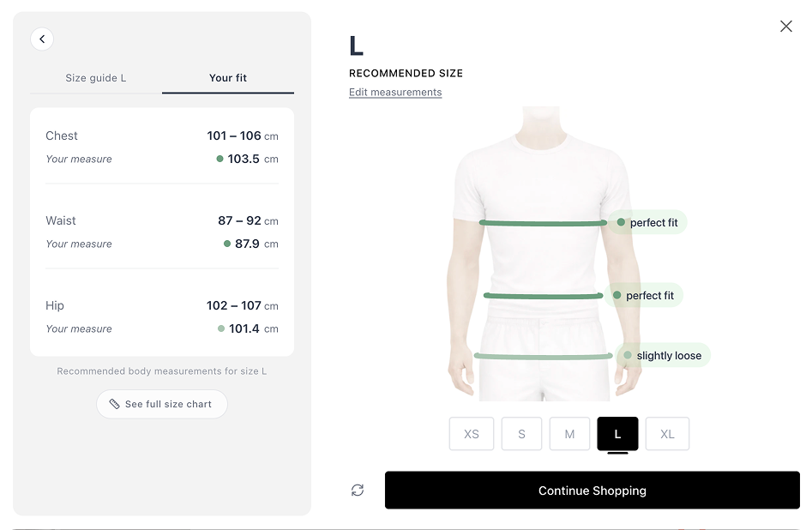Select size S
Screen dimensions: 812x530
(x=521, y=434)
